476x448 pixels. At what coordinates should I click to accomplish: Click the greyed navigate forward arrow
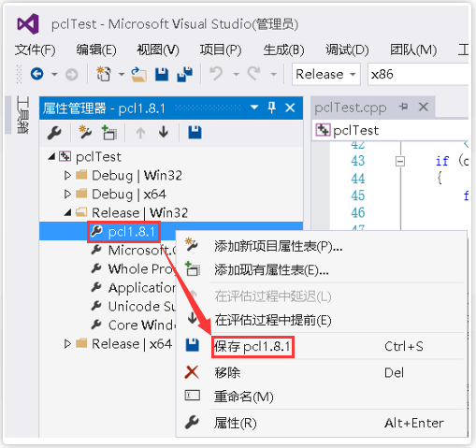(x=72, y=75)
